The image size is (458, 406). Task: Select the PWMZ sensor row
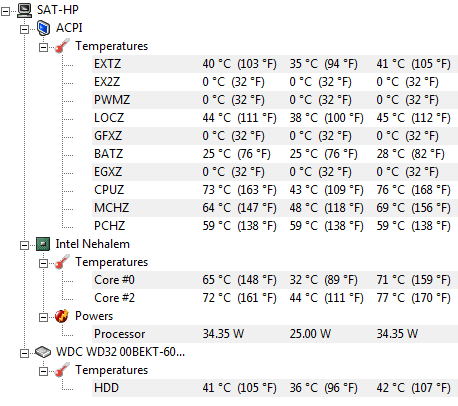pos(275,100)
